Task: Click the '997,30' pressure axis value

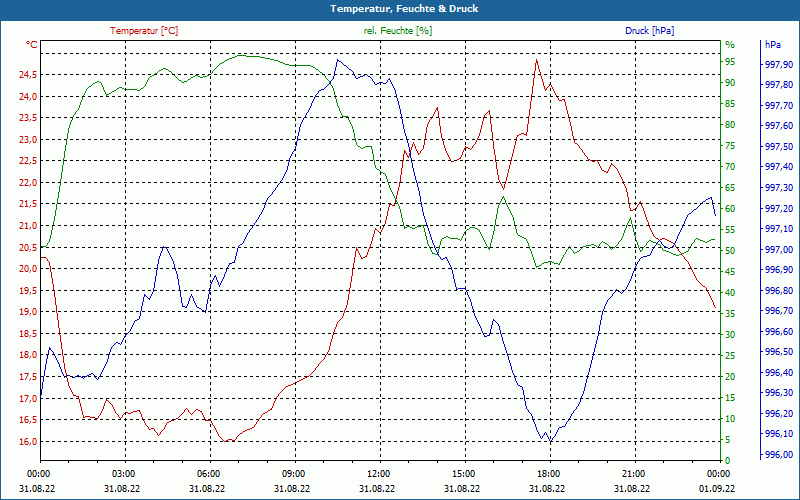Action: pyautogui.click(x=779, y=188)
